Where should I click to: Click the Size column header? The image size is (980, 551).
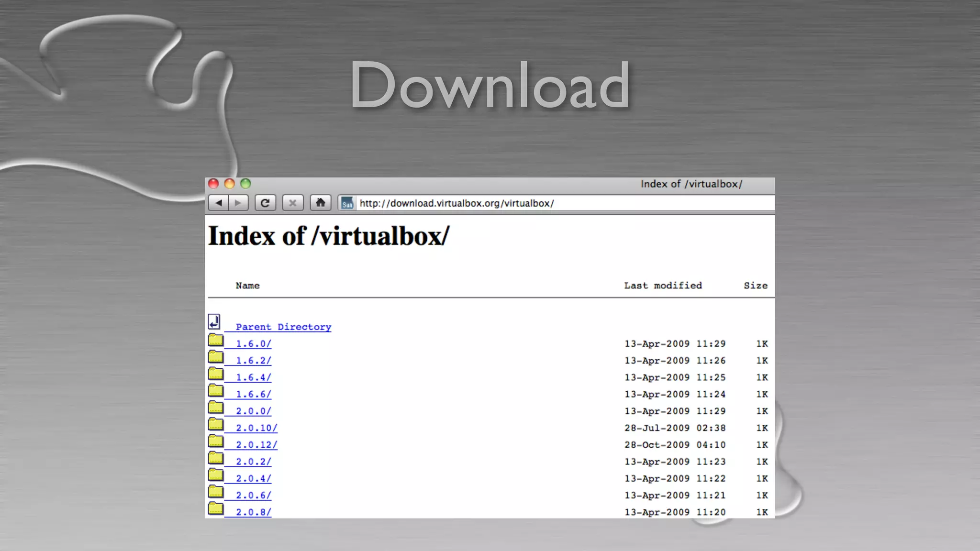click(756, 286)
